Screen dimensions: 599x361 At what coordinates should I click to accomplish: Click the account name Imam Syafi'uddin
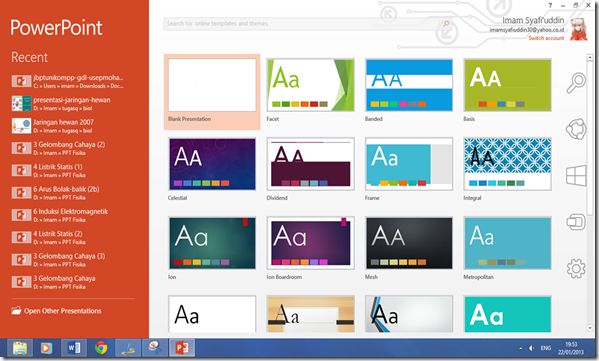coord(533,20)
